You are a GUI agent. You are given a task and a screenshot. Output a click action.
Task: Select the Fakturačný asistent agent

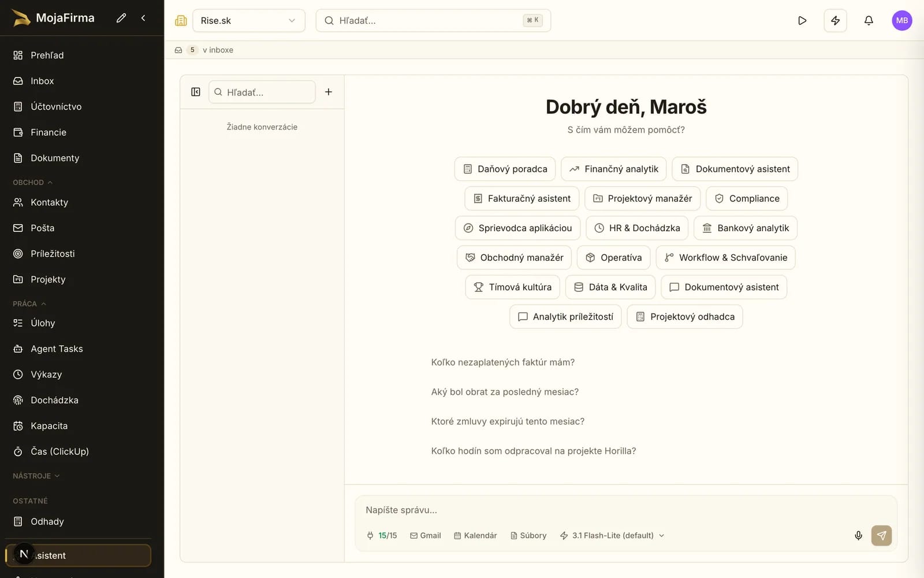coord(521,198)
